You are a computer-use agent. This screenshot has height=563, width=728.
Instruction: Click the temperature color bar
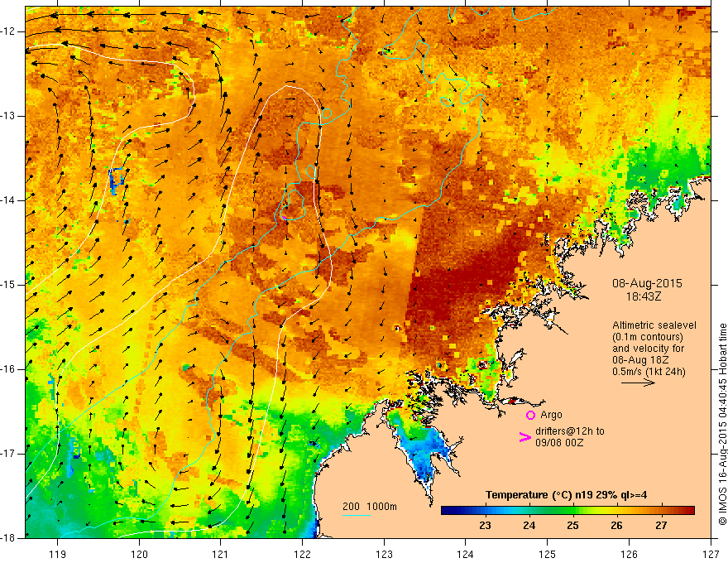568,510
